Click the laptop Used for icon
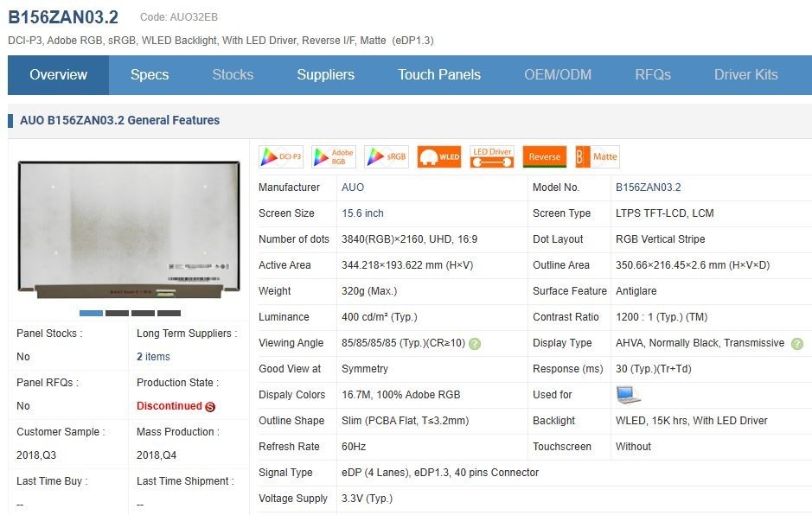The height and width of the screenshot is (515, 812). tap(628, 395)
